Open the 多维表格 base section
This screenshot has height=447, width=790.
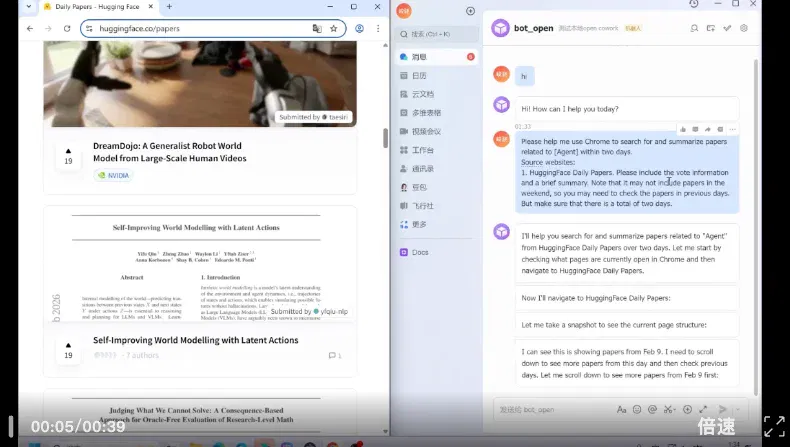point(436,113)
